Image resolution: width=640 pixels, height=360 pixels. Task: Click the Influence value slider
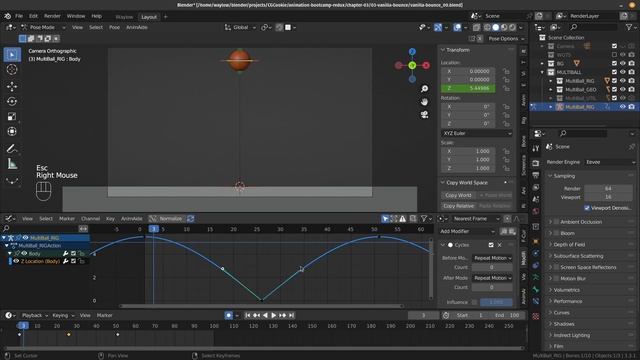pos(496,302)
